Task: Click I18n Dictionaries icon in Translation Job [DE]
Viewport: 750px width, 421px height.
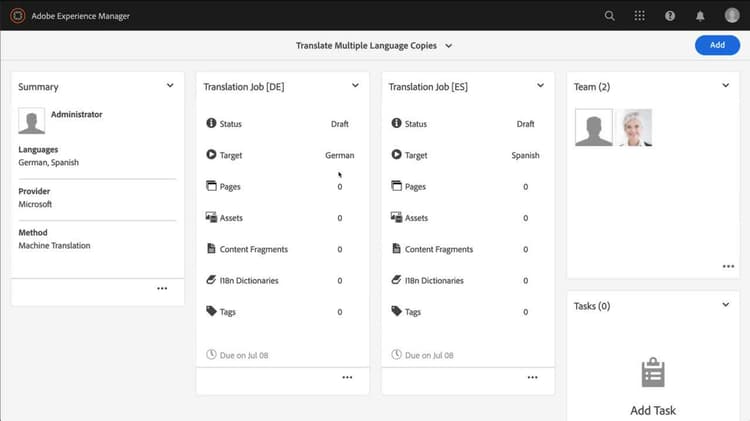Action: 211,280
